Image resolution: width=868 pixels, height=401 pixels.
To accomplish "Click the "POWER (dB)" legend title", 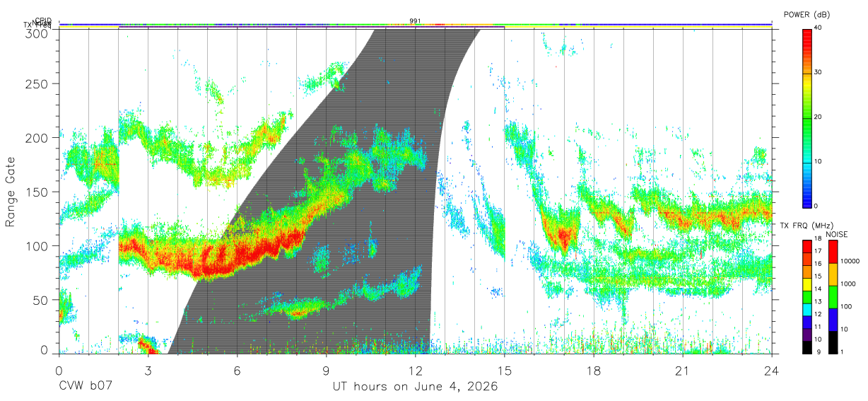I will 807,15.
